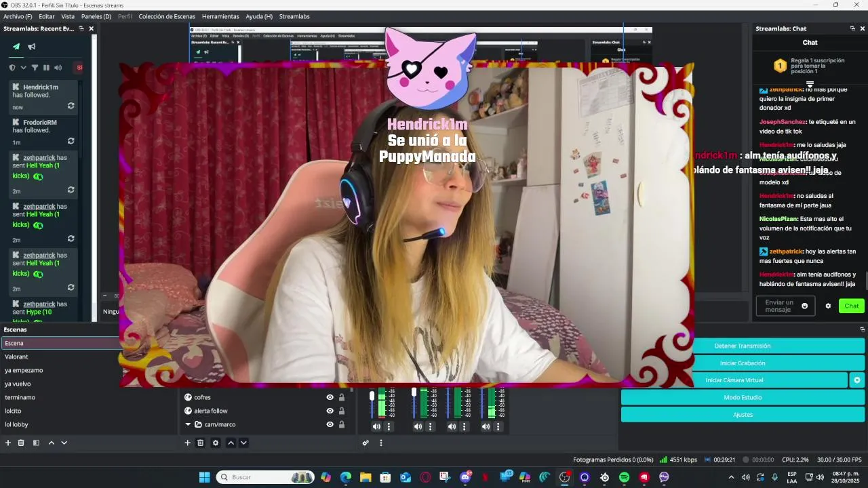Show hidden icons in the system tray

coord(731,477)
